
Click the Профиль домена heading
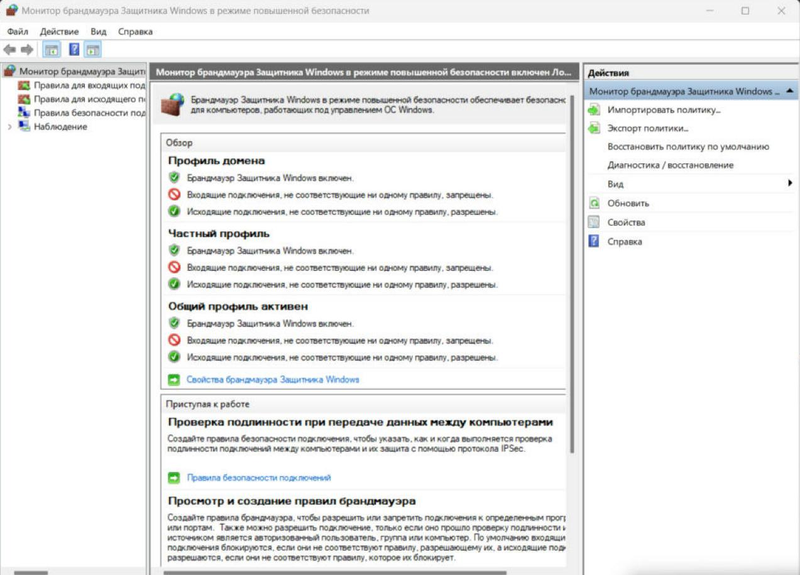click(216, 161)
